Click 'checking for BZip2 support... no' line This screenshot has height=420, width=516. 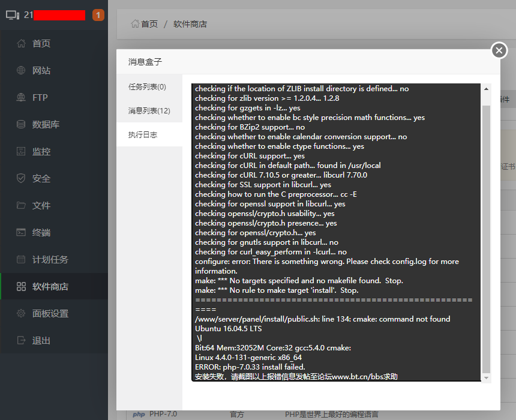250,127
